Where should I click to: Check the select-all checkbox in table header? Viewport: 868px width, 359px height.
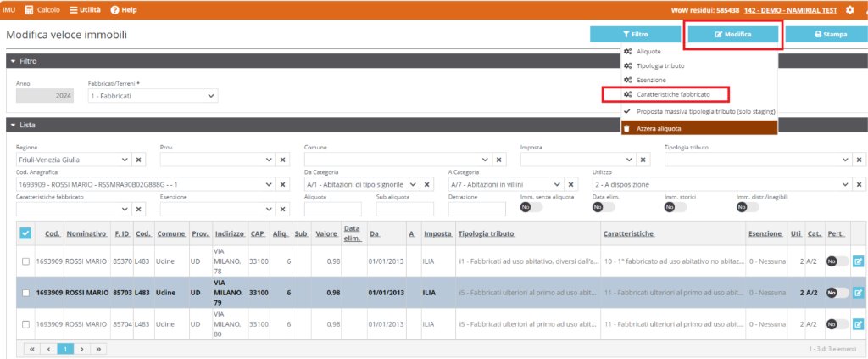25,233
